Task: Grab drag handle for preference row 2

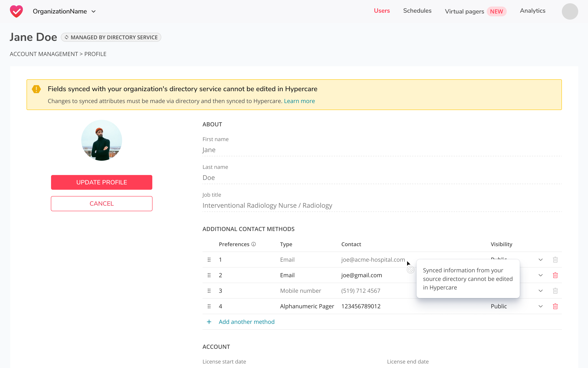Action: tap(209, 275)
